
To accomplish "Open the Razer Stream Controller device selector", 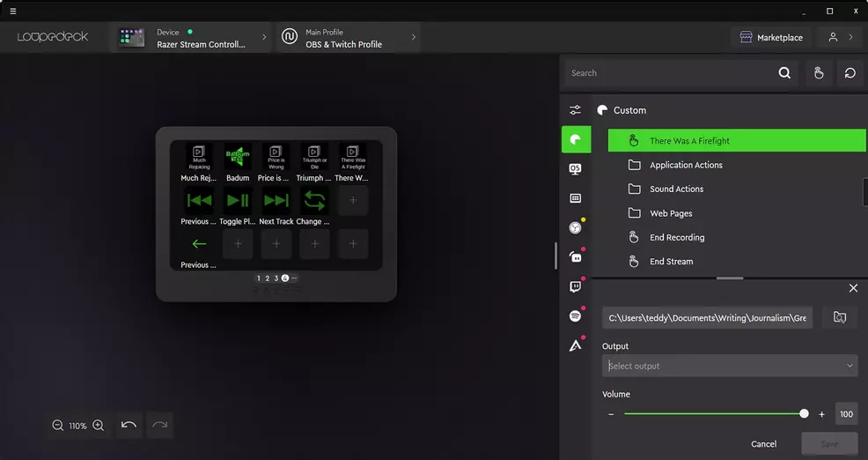I will [x=191, y=38].
